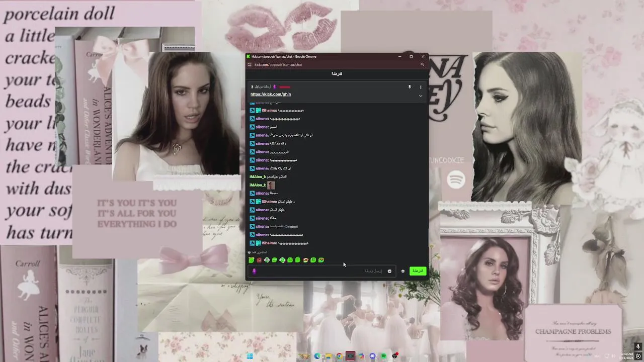644x362 pixels.
Task: Focus the chat message input field
Action: coord(322,271)
